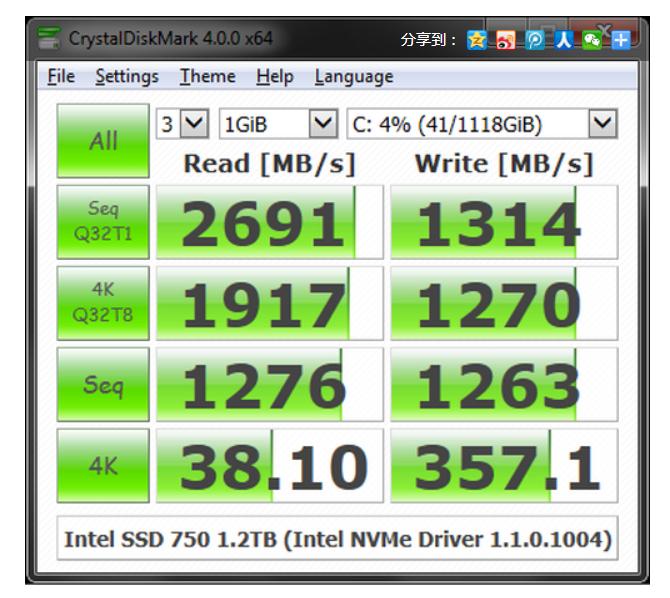Share to Renren icon
This screenshot has height=598, width=670.
[x=563, y=41]
